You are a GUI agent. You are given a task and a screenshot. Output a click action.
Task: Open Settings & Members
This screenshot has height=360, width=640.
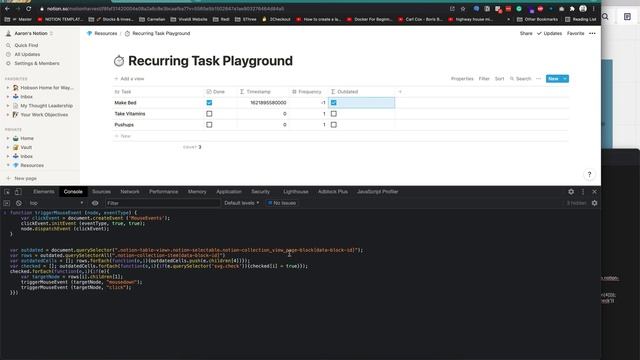[37, 63]
